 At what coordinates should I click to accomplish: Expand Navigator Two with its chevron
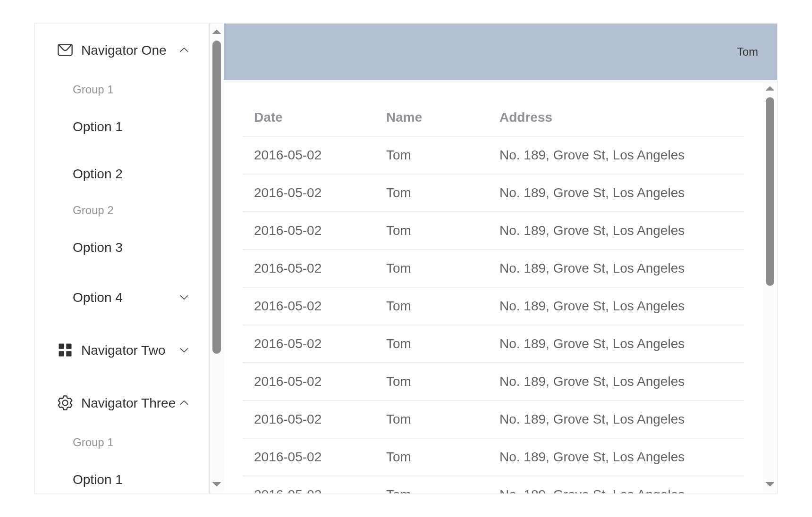[x=184, y=350]
